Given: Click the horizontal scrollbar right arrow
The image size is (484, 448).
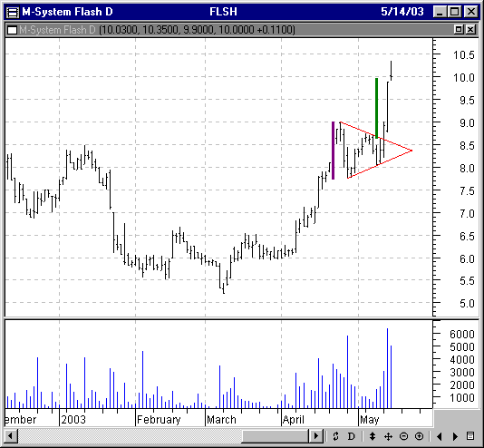Looking at the screenshot, I should click(x=316, y=436).
